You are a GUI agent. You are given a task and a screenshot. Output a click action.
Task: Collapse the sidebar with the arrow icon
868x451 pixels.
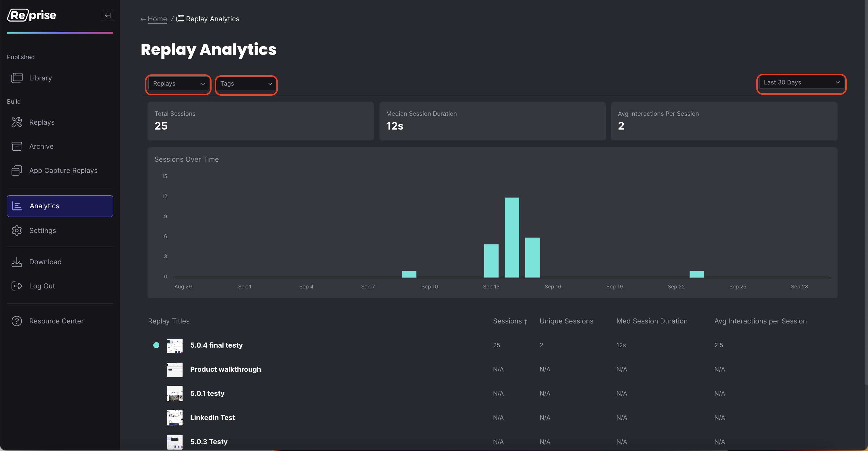(x=108, y=15)
